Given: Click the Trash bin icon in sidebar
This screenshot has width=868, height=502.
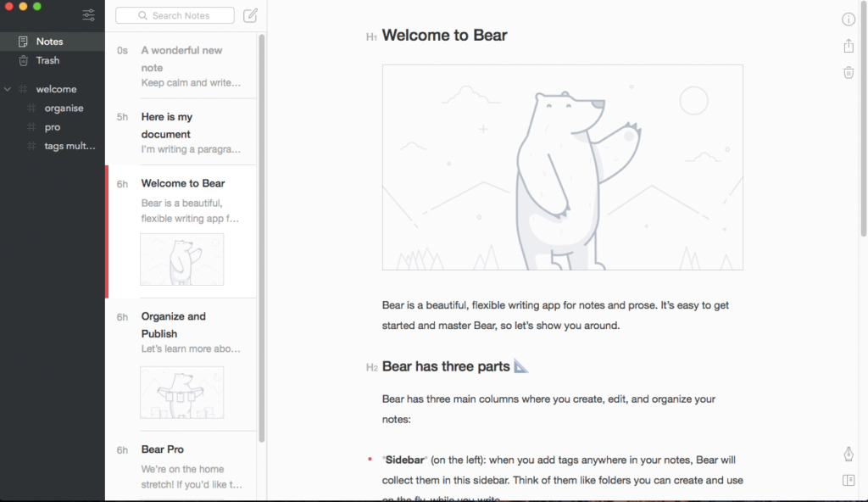Looking at the screenshot, I should (23, 60).
